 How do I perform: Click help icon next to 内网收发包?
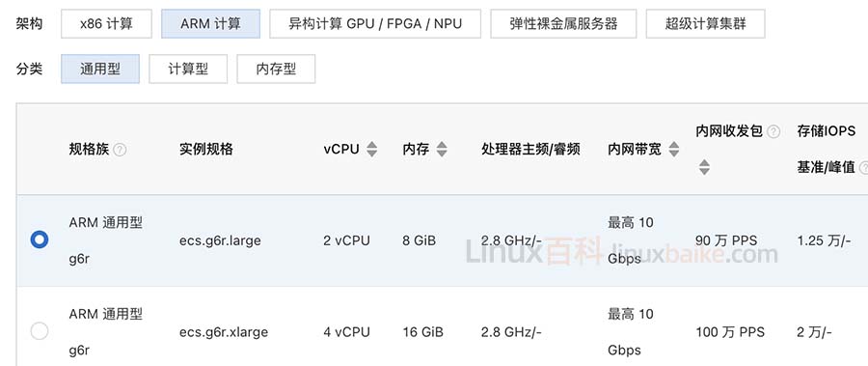coord(773,132)
